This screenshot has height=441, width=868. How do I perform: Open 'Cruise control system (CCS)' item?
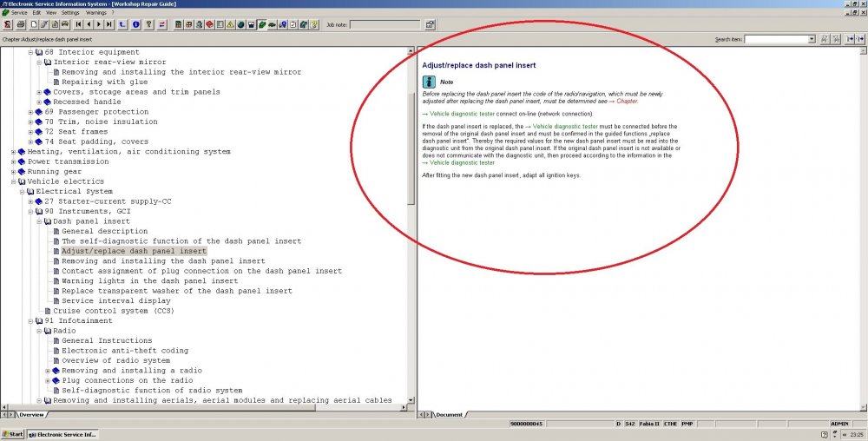(x=114, y=311)
